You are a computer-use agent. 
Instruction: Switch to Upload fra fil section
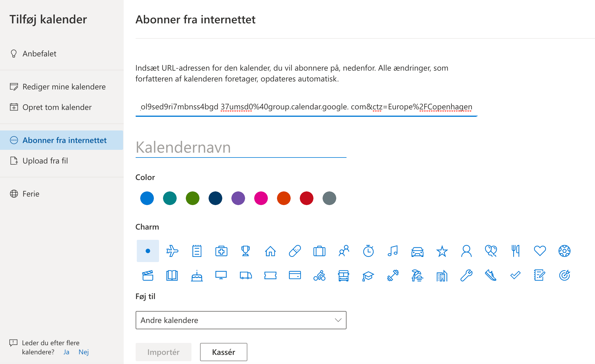pos(46,161)
